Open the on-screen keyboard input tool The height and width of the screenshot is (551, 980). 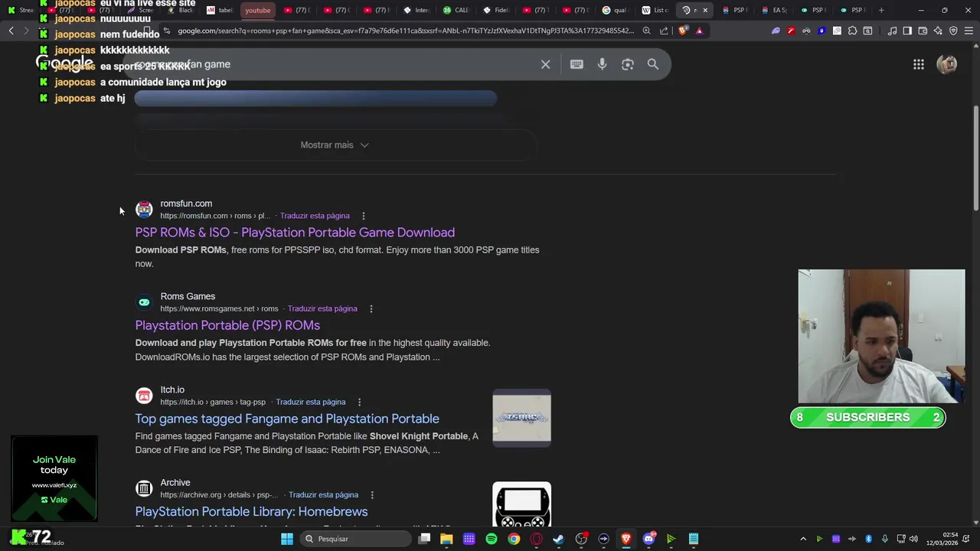point(577,64)
